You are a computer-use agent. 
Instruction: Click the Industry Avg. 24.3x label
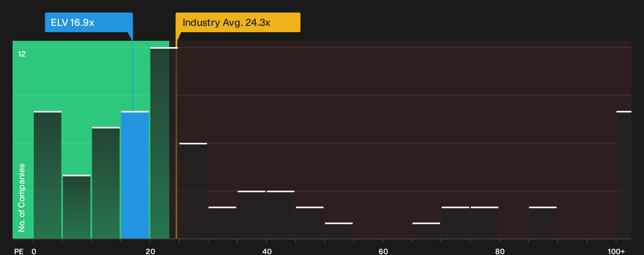pyautogui.click(x=238, y=22)
